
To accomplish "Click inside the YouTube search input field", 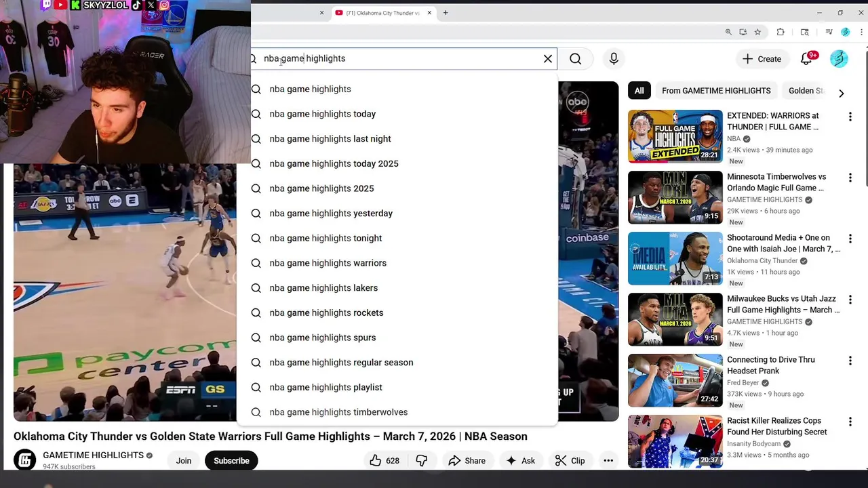I will [x=400, y=59].
